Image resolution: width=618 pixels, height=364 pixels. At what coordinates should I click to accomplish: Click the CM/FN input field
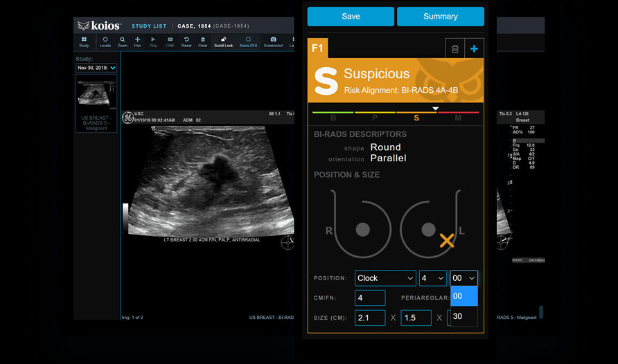(370, 298)
